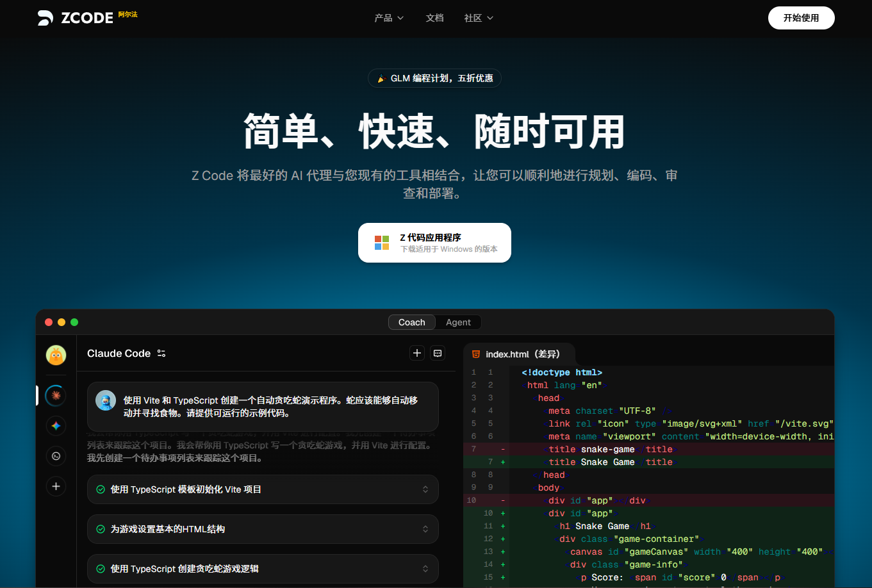872x588 pixels.
Task: Select the Gemini sparkle icon in sidebar
Action: point(56,426)
